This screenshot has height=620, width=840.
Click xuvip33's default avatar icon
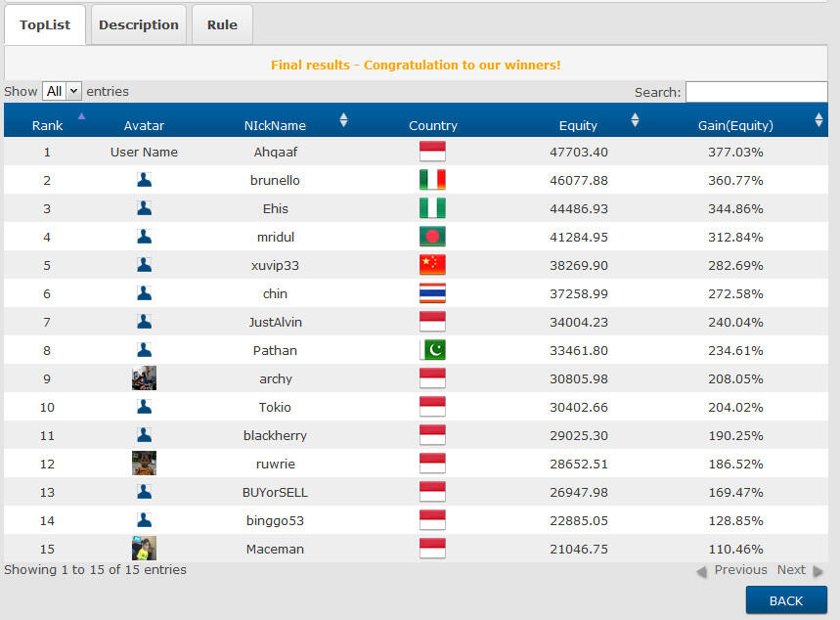144,265
